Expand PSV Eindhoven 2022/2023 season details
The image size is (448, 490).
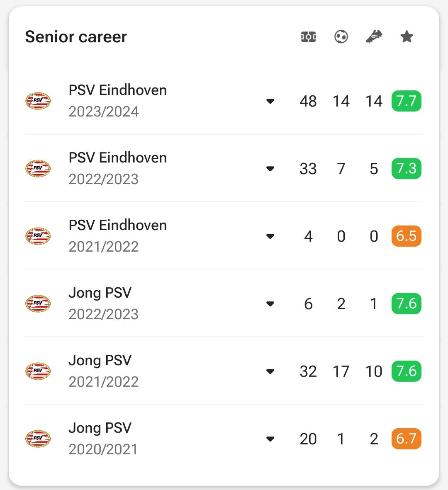270,168
